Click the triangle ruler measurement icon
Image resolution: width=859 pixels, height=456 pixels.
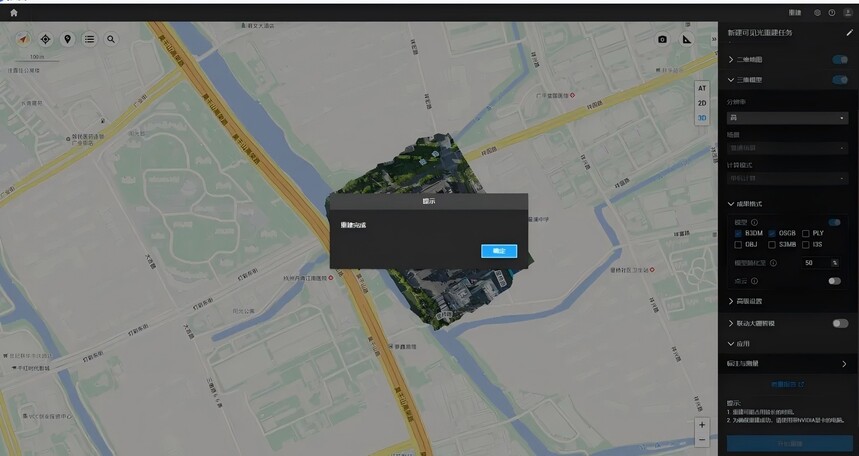point(686,39)
